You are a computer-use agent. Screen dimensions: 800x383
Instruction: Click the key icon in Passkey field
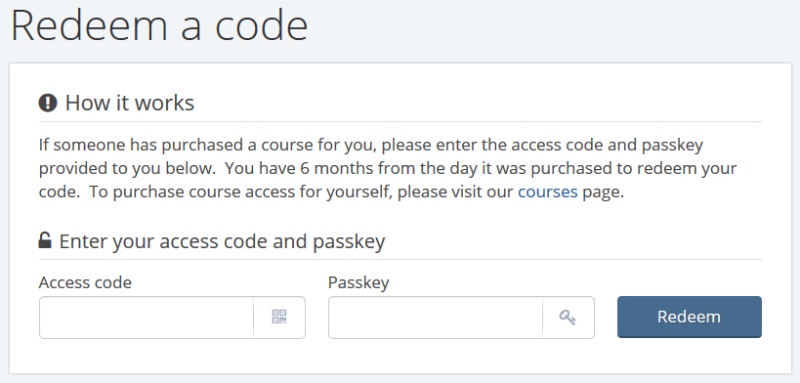point(567,317)
